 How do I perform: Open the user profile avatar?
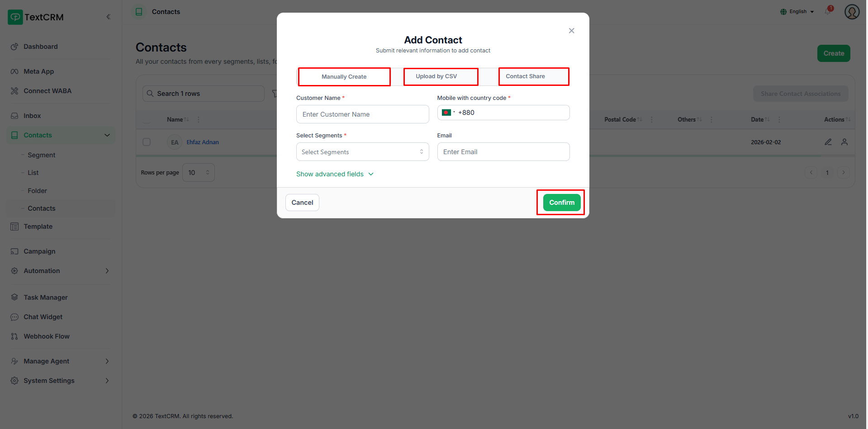click(x=852, y=12)
